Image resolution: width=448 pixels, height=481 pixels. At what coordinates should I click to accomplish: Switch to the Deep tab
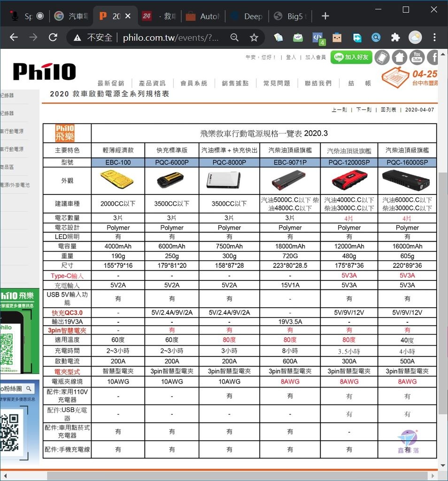247,16
